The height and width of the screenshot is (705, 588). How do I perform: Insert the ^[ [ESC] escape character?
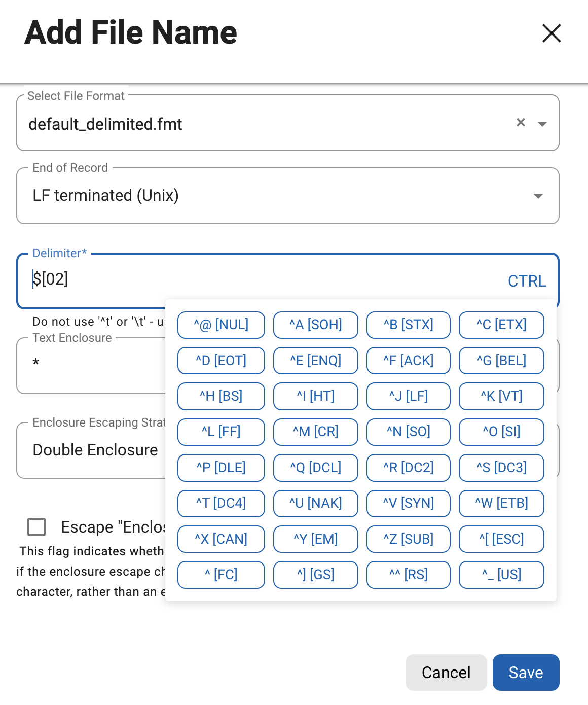click(501, 539)
